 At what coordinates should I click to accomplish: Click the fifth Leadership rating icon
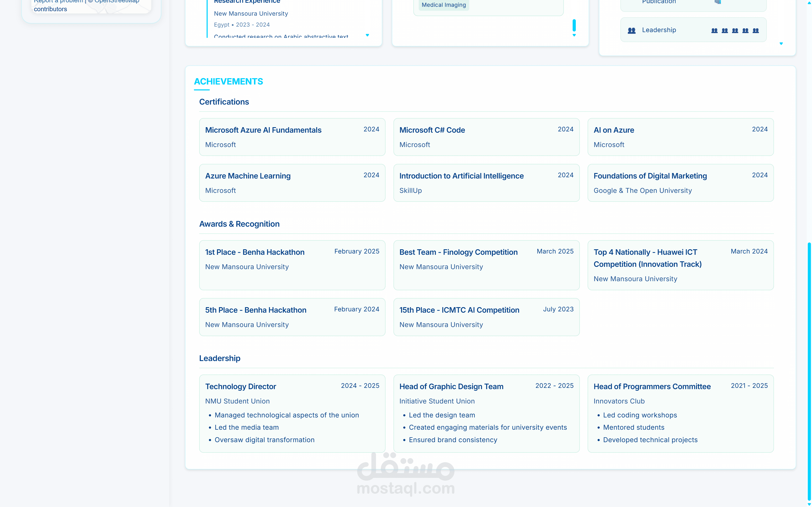click(756, 30)
